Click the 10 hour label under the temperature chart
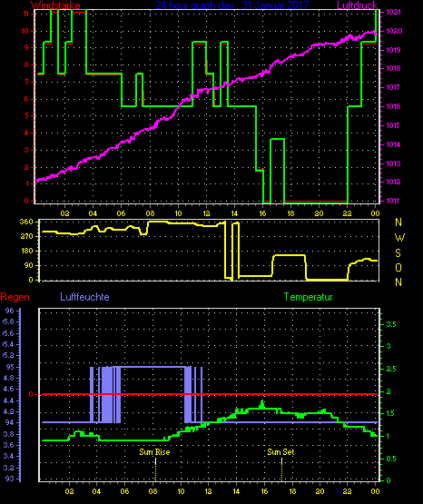Screen dimensions: 423x504 coord(181,491)
